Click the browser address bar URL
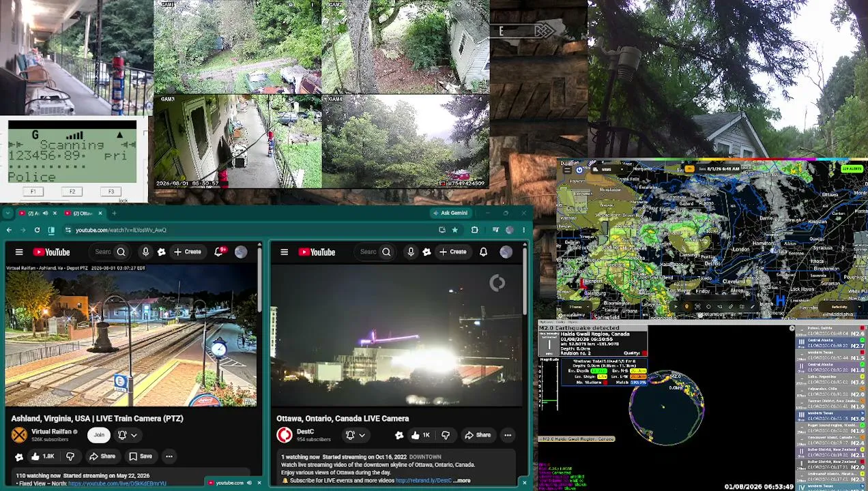This screenshot has height=491, width=868. tap(121, 230)
